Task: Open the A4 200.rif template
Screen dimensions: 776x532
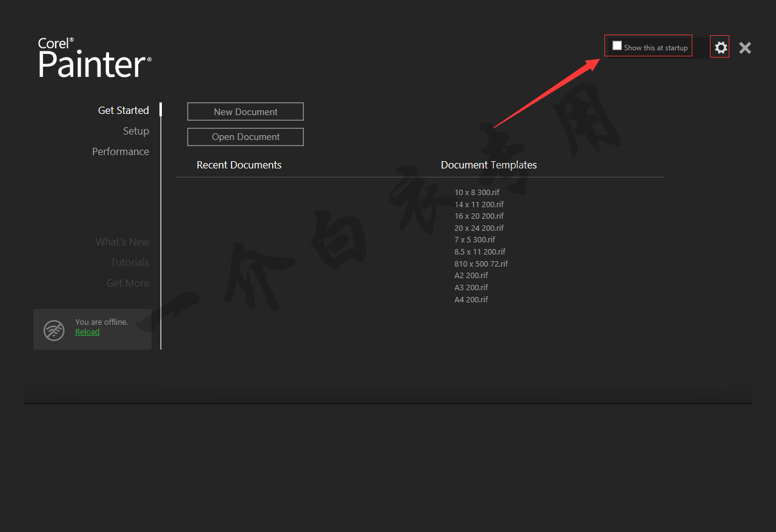Action: (471, 299)
